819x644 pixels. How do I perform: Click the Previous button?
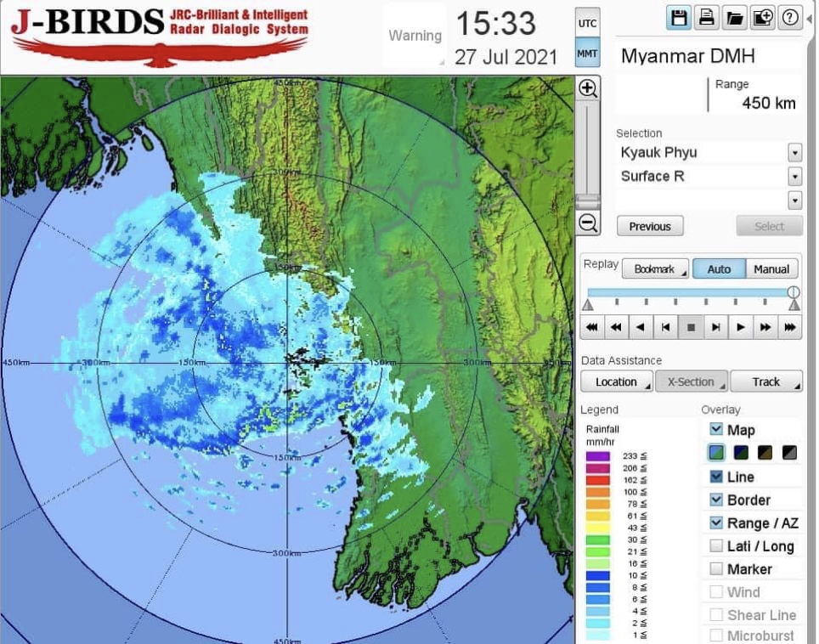point(650,227)
